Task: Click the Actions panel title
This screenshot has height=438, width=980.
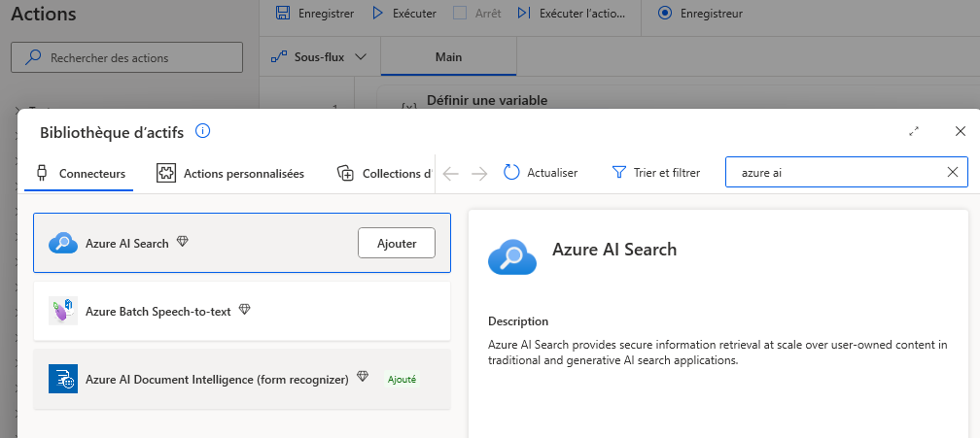Action: click(x=44, y=14)
